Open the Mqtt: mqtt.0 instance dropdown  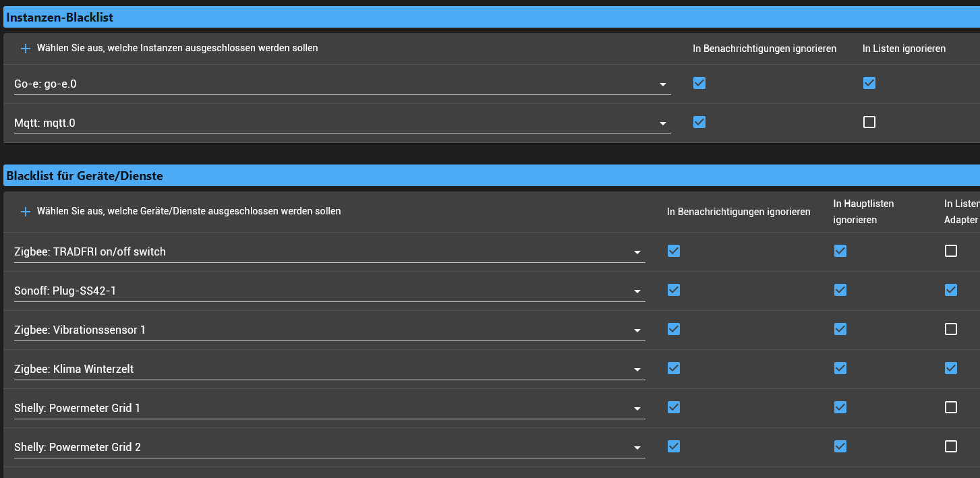point(342,123)
